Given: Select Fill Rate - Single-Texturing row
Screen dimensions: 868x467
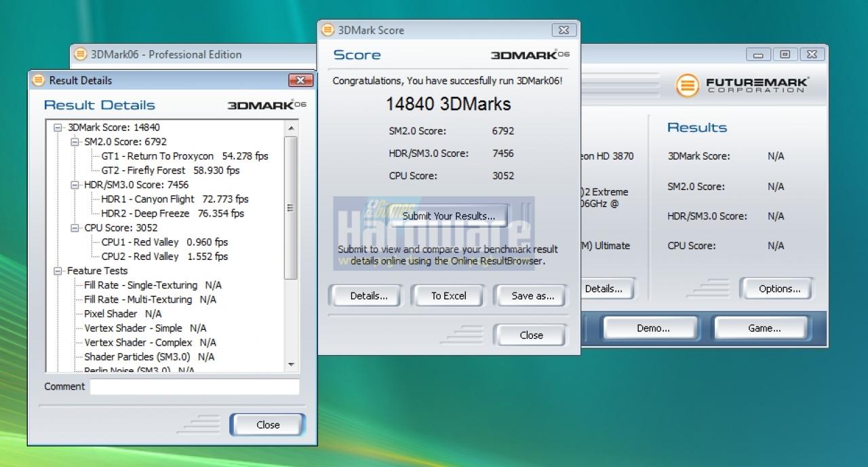Looking at the screenshot, I should (153, 285).
